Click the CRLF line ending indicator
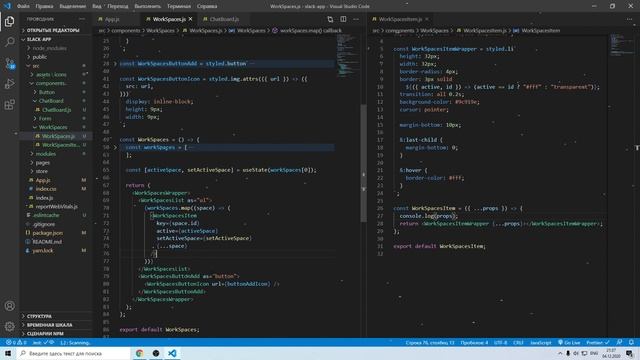 pyautogui.click(x=518, y=342)
